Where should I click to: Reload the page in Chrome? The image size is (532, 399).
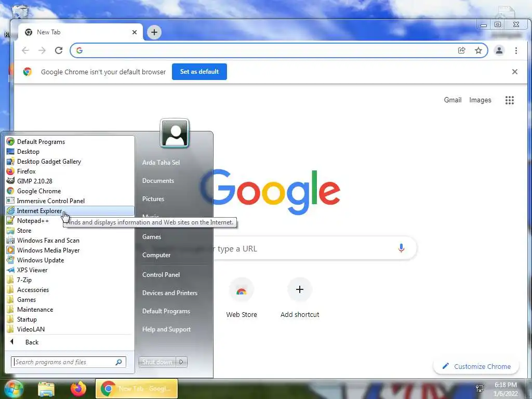tap(59, 50)
